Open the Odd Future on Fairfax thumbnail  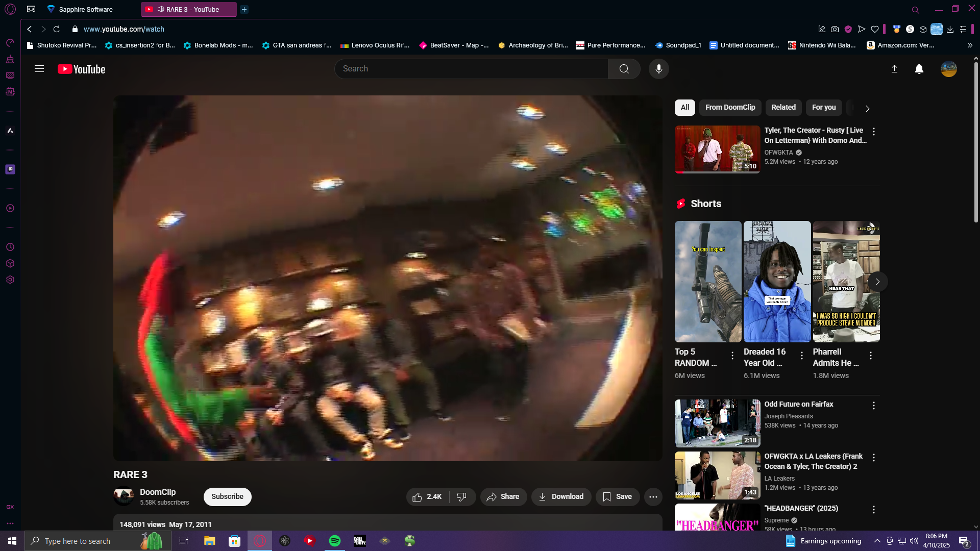717,423
